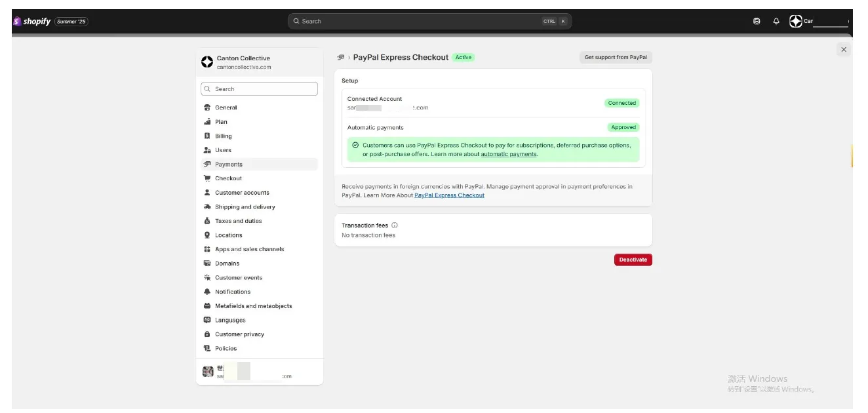Image resolution: width=868 pixels, height=413 pixels.
Task: Open General settings
Action: 259,108
